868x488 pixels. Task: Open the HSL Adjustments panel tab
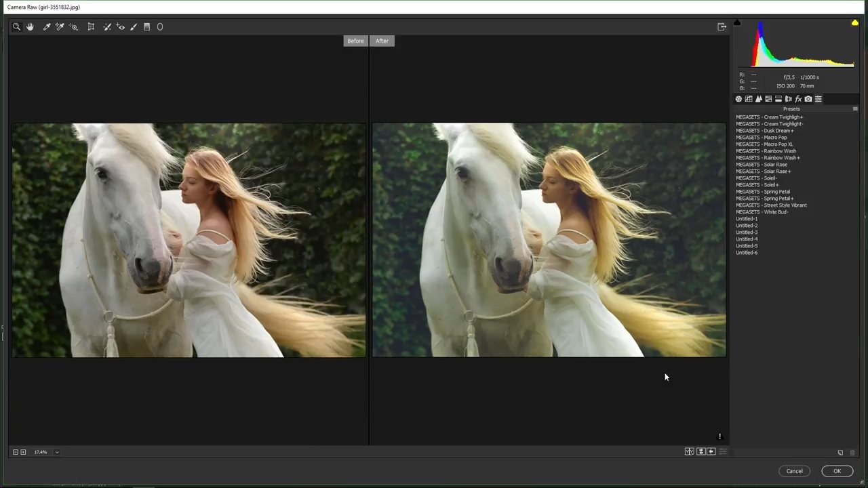tap(768, 99)
